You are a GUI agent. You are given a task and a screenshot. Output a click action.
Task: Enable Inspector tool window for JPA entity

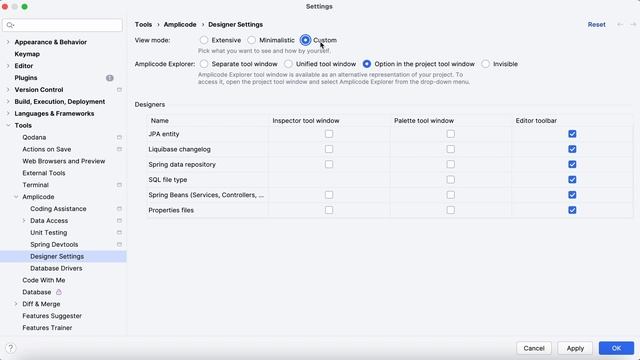coord(329,134)
